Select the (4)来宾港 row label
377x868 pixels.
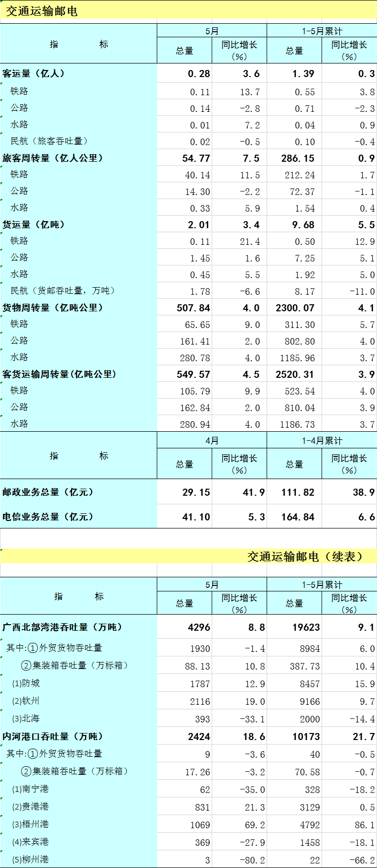[x=30, y=842]
